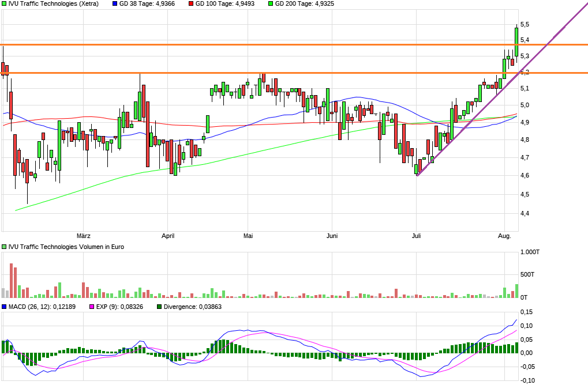Click the green IVU Traffic Technologies legend swatch
Viewport: 588px width, 385px height.
coord(4,3)
